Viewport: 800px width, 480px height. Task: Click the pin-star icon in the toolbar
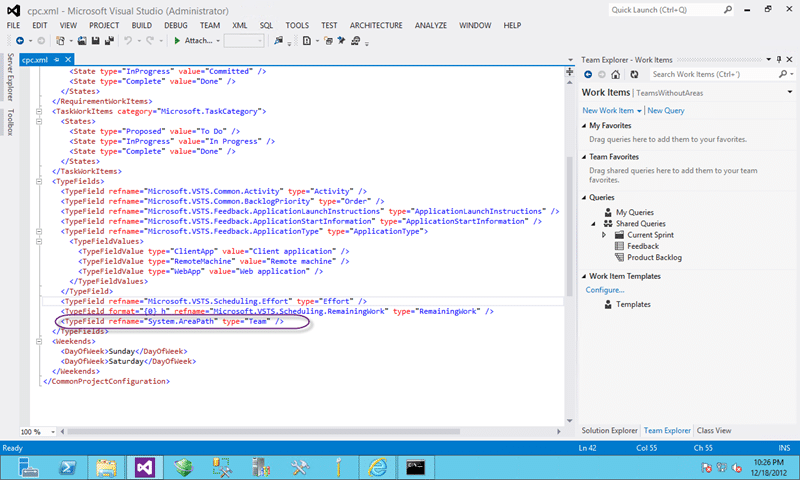(x=341, y=40)
